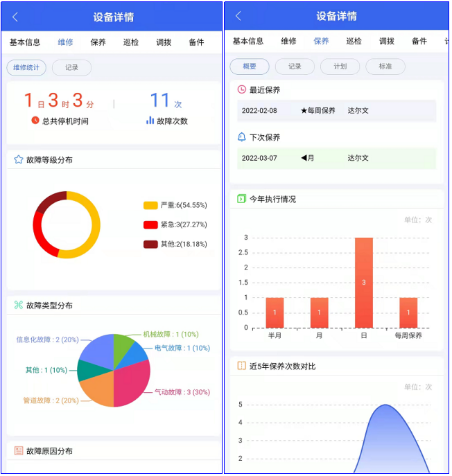The width and height of the screenshot is (452, 476).
Task: Click the yellow 严重 legend swatch
Action: pyautogui.click(x=150, y=205)
